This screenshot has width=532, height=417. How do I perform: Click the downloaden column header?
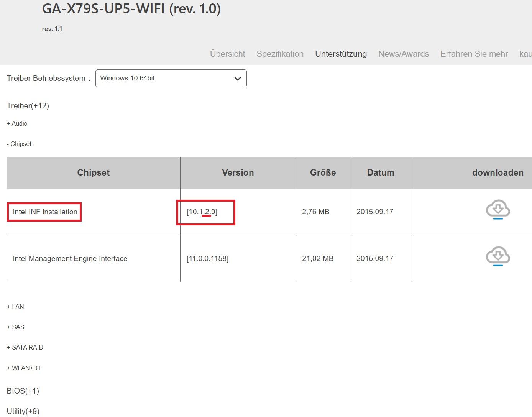pyautogui.click(x=498, y=172)
